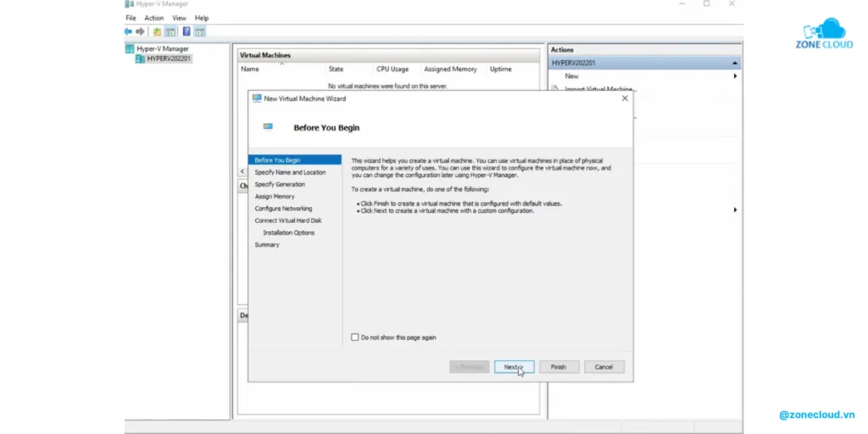The height and width of the screenshot is (434, 868).
Task: Select the Hyper-V Manager tree node
Action: (x=162, y=48)
